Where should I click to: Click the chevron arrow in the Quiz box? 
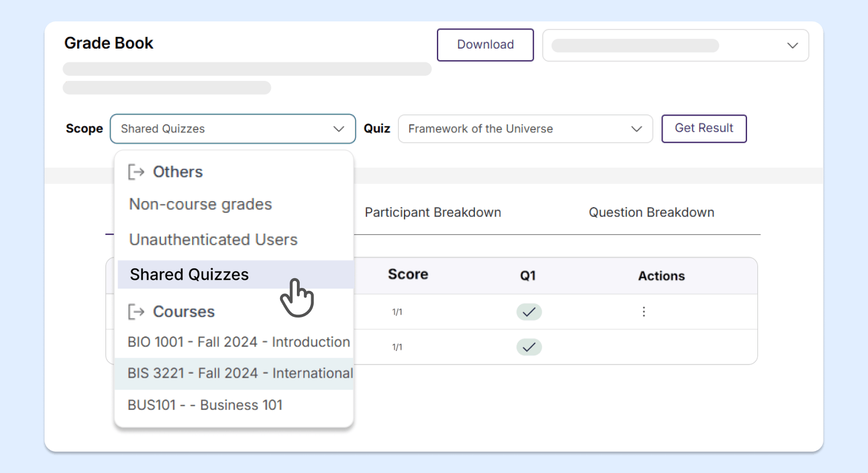pyautogui.click(x=637, y=129)
